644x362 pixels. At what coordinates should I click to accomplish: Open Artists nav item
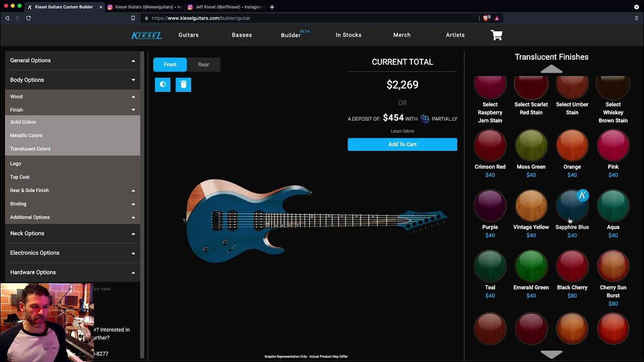tap(455, 35)
